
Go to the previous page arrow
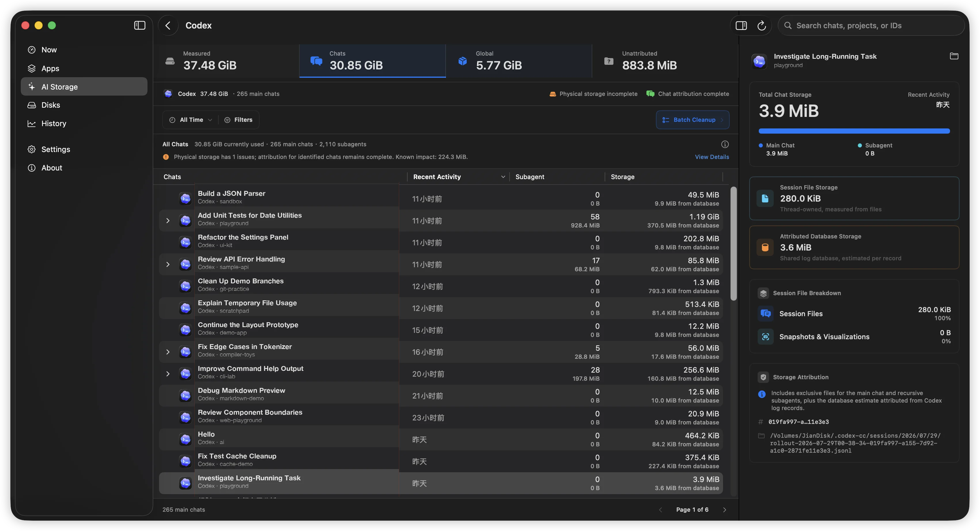(661, 510)
